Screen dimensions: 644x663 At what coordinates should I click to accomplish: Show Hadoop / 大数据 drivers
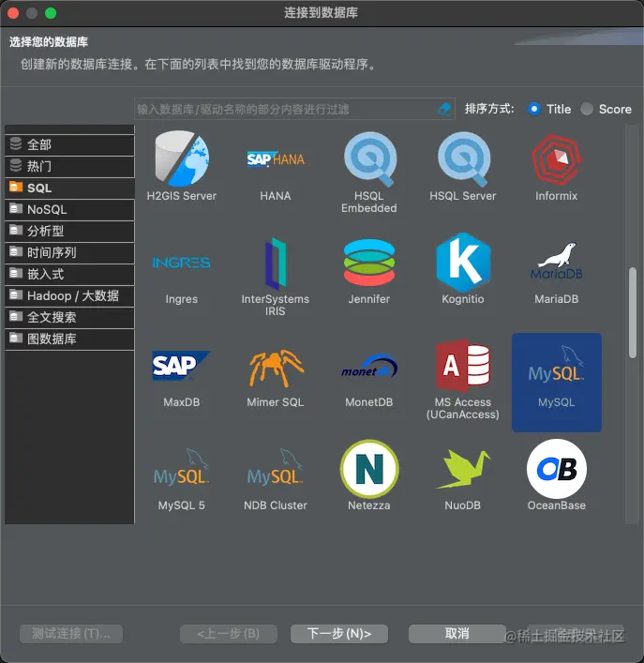click(69, 295)
